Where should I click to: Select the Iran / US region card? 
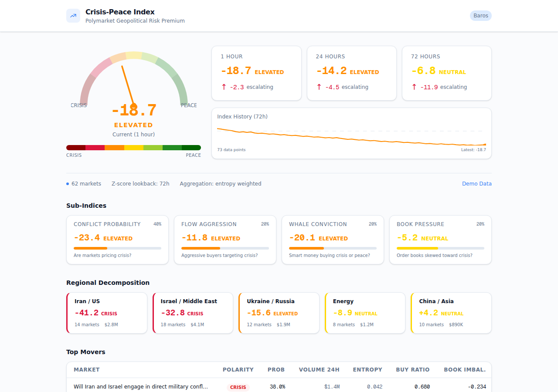click(x=107, y=313)
